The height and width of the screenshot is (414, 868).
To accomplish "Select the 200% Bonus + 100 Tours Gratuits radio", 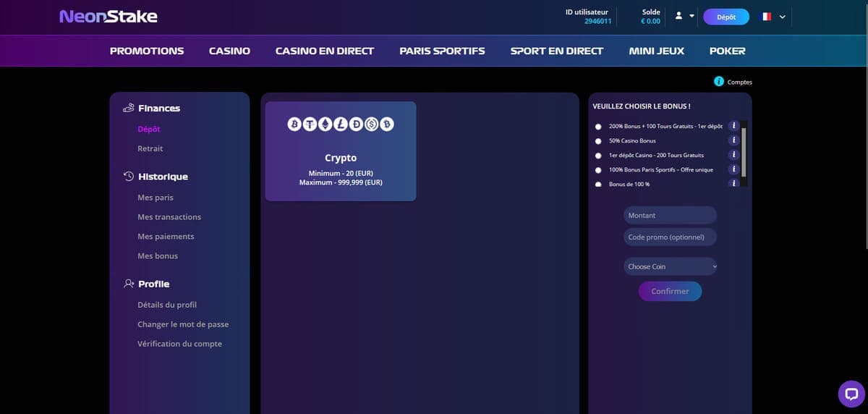I will click(x=598, y=127).
